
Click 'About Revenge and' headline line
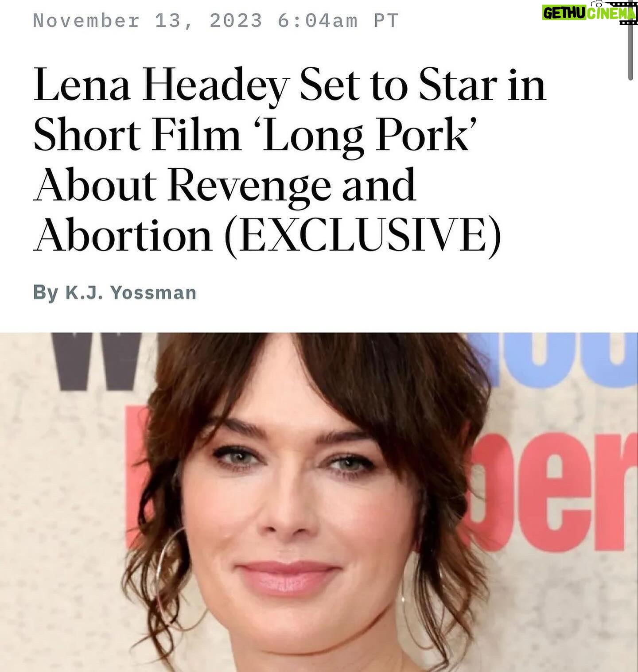point(225,185)
